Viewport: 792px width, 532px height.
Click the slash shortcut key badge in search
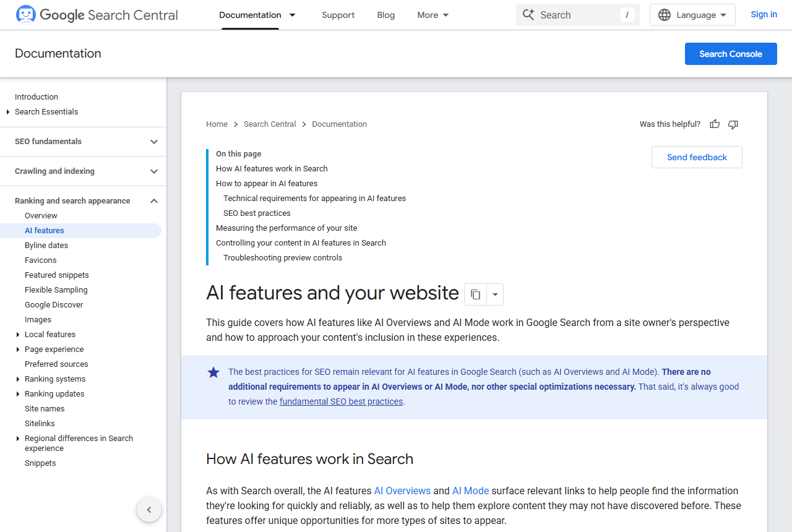point(627,15)
